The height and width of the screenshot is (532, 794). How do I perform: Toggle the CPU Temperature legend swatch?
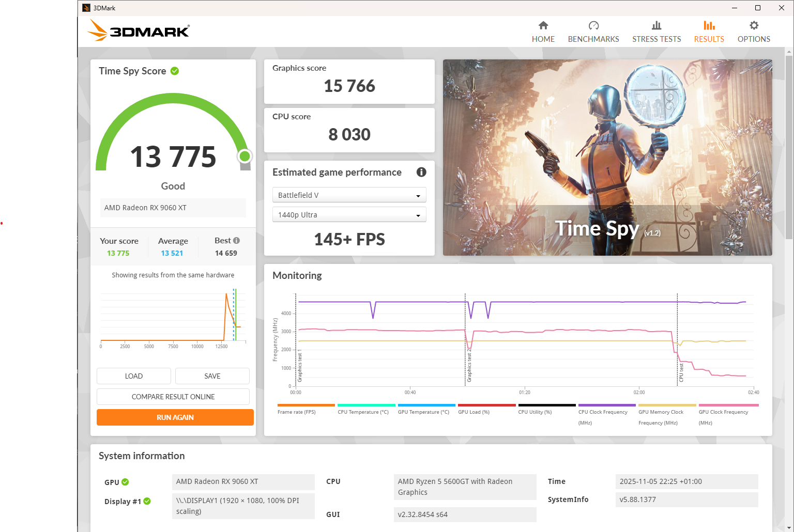pos(367,405)
